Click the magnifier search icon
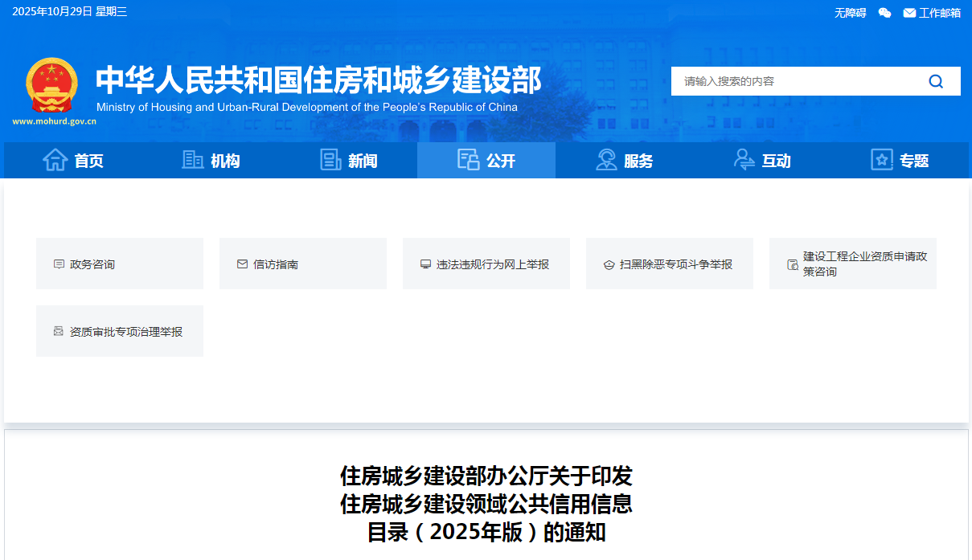The height and width of the screenshot is (560, 972). coord(936,81)
